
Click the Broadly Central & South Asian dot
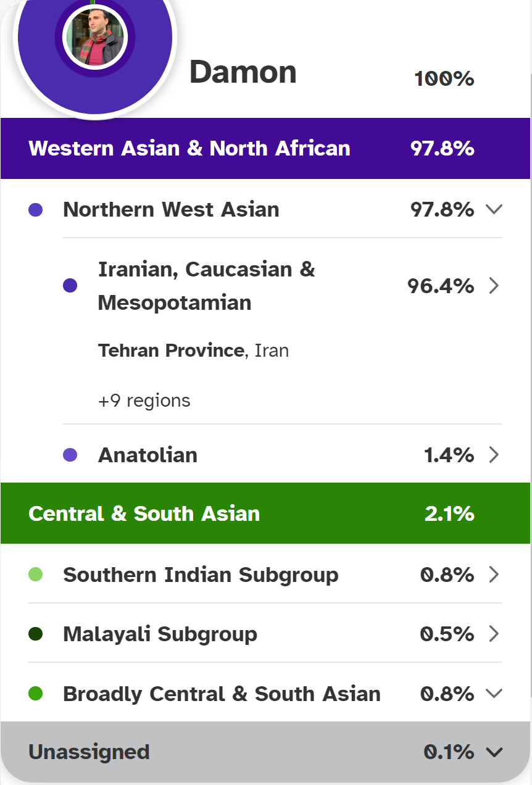(x=36, y=694)
